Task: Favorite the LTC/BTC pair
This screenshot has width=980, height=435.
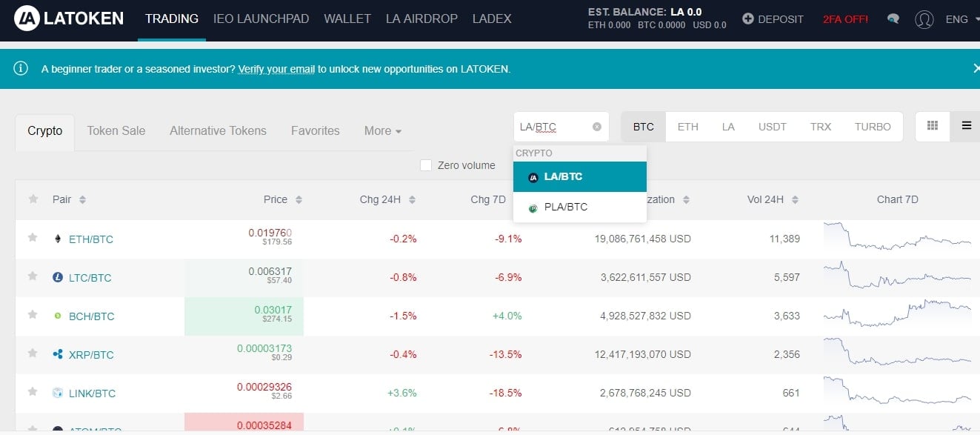Action: click(33, 276)
